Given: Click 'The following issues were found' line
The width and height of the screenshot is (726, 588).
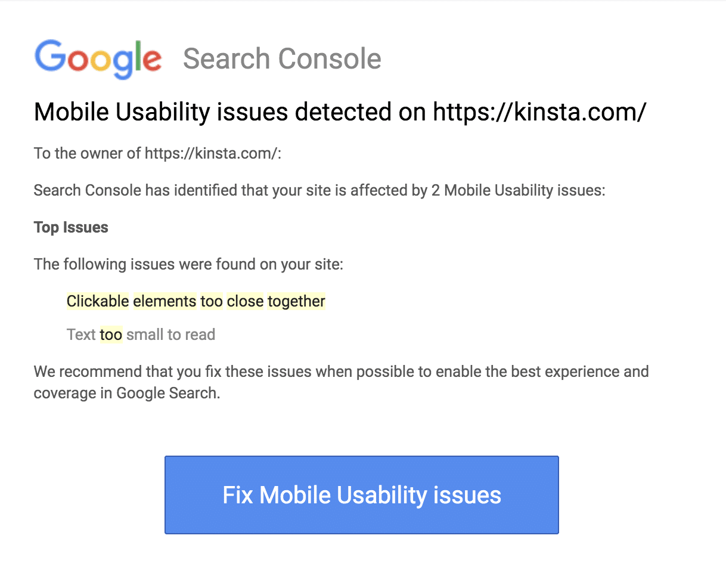Looking at the screenshot, I should coord(188,264).
